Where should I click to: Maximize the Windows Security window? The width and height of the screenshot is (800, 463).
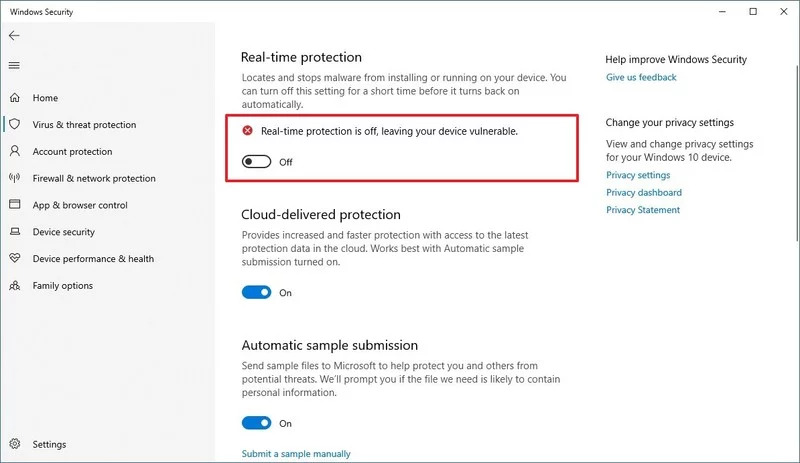tap(753, 12)
